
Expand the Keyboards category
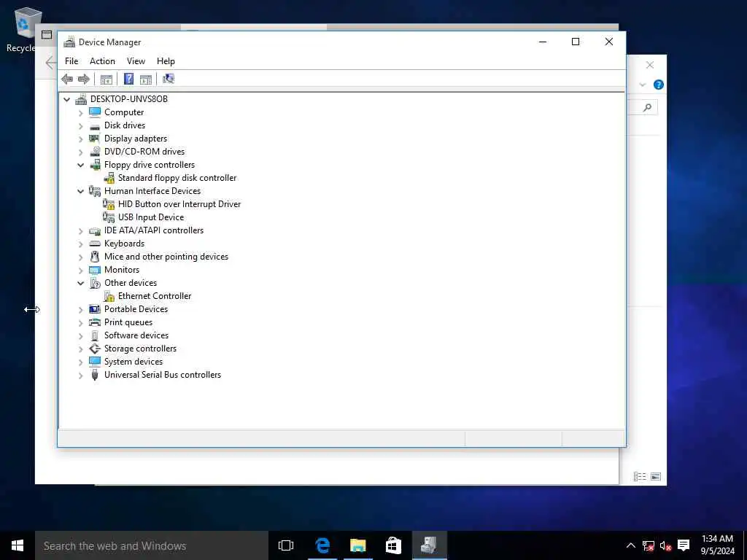80,244
